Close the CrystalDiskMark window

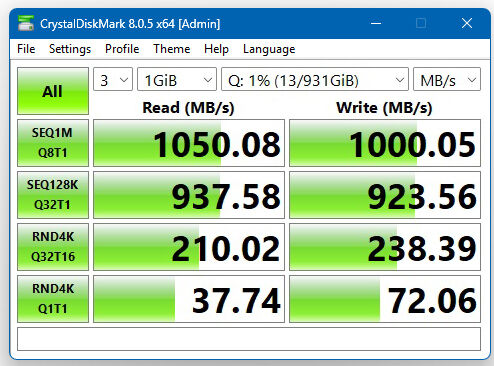tap(467, 23)
